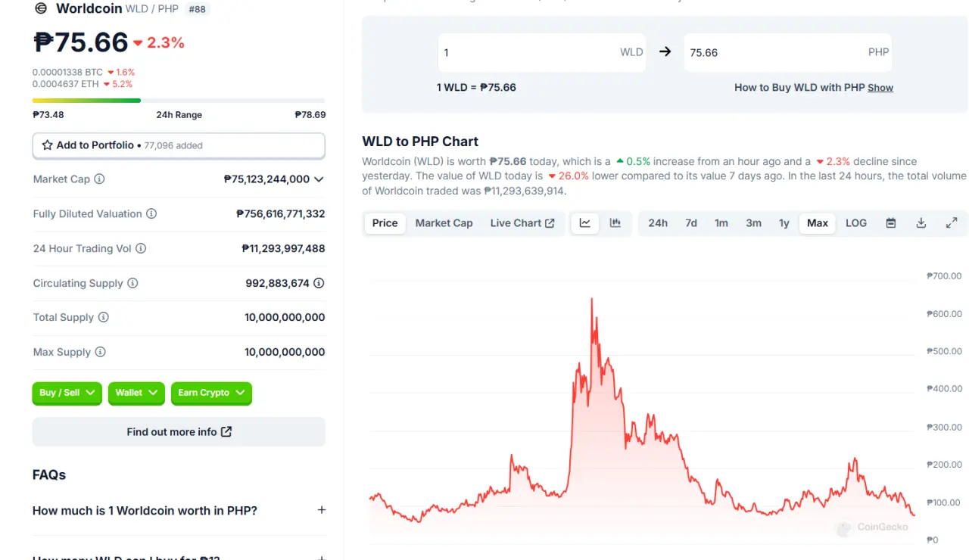Open the Max Supply info icon
This screenshot has width=969, height=560.
tap(100, 352)
